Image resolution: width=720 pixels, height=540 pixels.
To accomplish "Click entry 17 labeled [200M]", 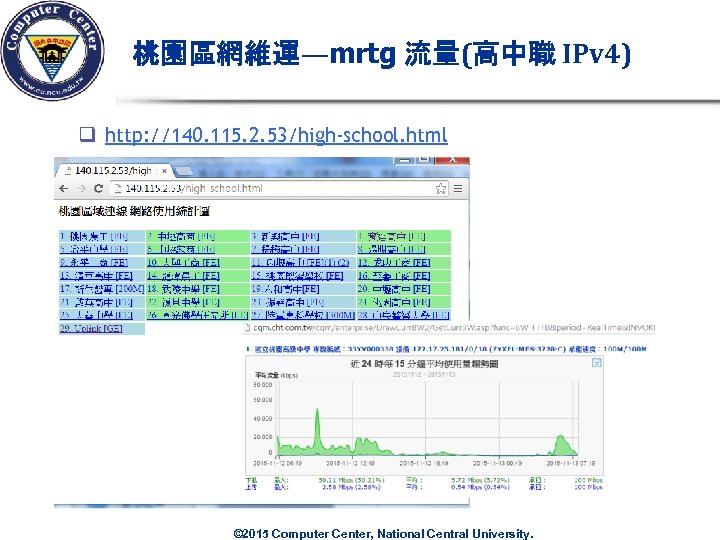I will tap(102, 289).
